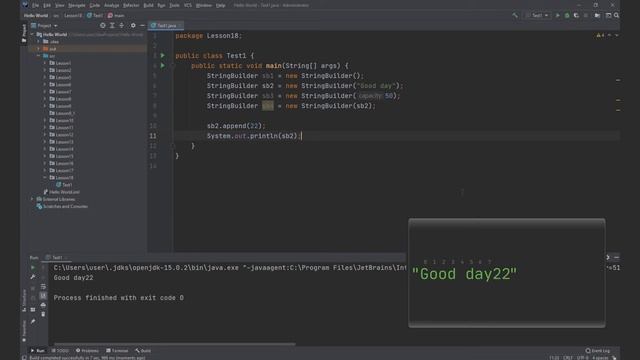Open the Problems tool window button
The image size is (640, 360).
tap(87, 351)
